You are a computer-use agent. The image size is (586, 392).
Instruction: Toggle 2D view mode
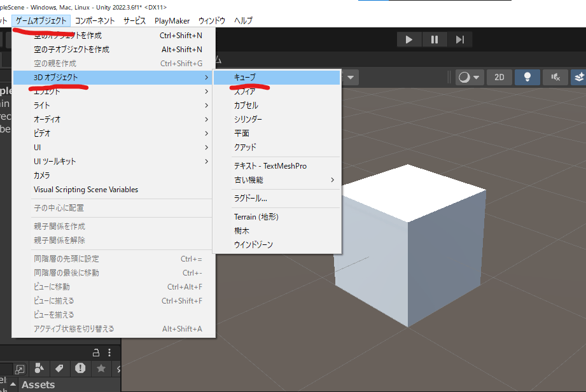click(499, 78)
